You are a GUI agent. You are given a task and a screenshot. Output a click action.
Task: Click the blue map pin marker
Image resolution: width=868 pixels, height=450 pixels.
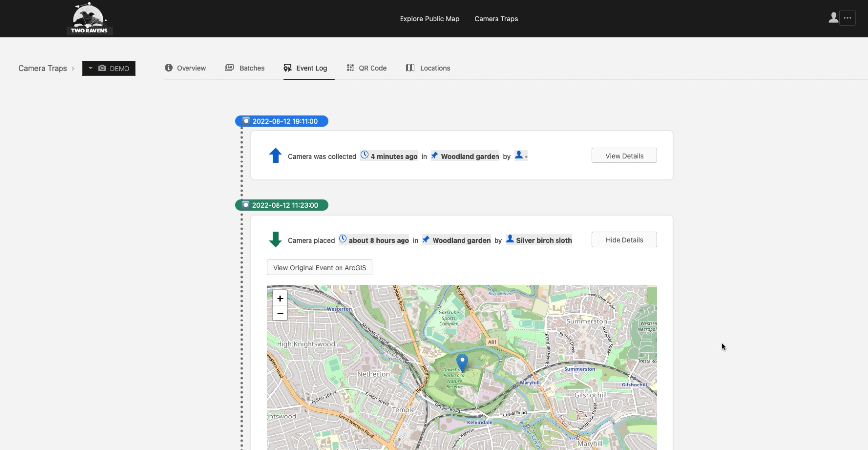462,362
